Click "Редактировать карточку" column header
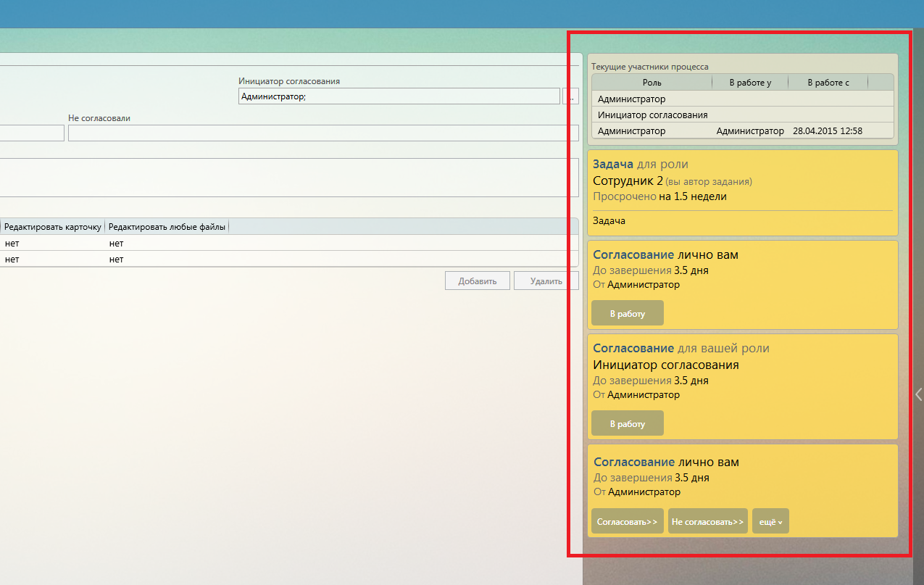The image size is (924, 585). click(x=52, y=227)
